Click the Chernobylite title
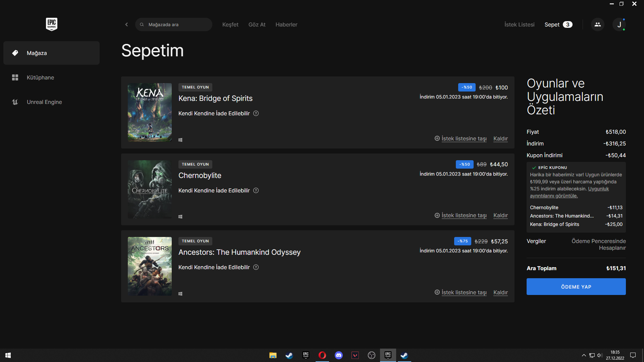 coord(200,175)
